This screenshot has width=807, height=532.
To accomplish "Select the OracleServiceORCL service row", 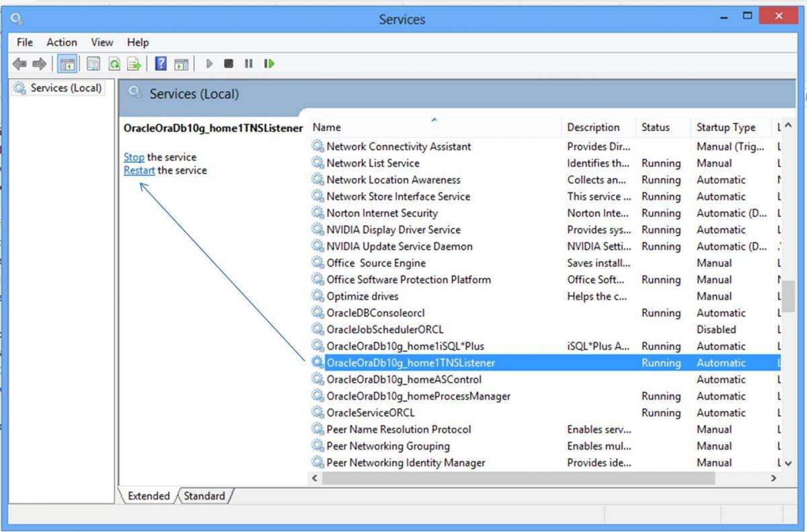I will [371, 413].
